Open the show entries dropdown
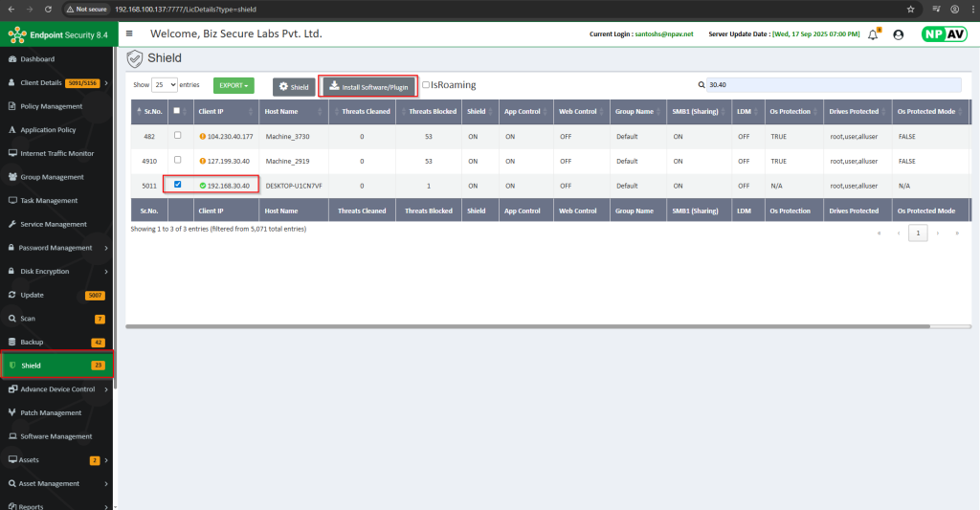The width and height of the screenshot is (980, 510). (x=166, y=85)
